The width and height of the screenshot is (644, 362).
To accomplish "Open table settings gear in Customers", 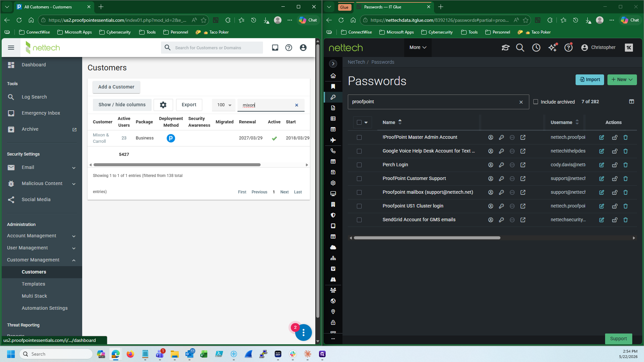I will click(163, 105).
